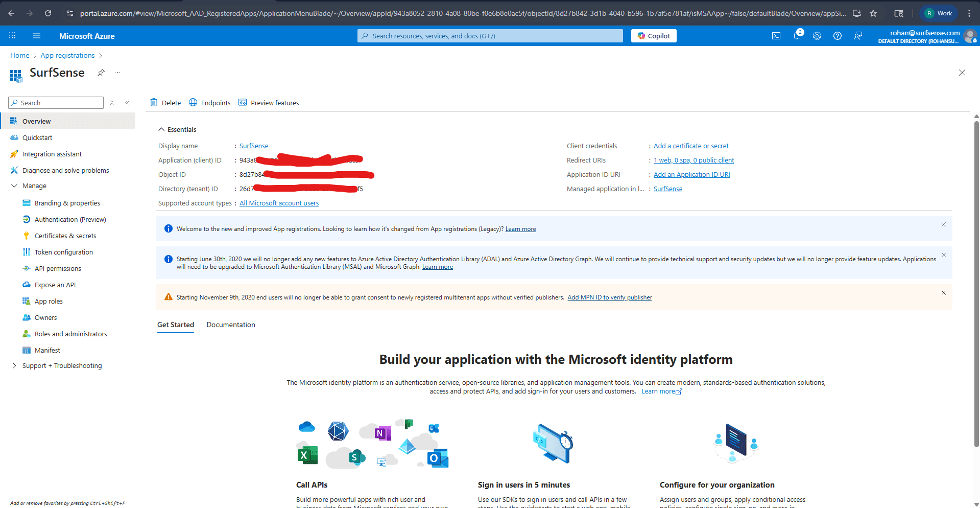Delete the SurfSense app registration
Screen dimensions: 980x508
click(x=165, y=103)
